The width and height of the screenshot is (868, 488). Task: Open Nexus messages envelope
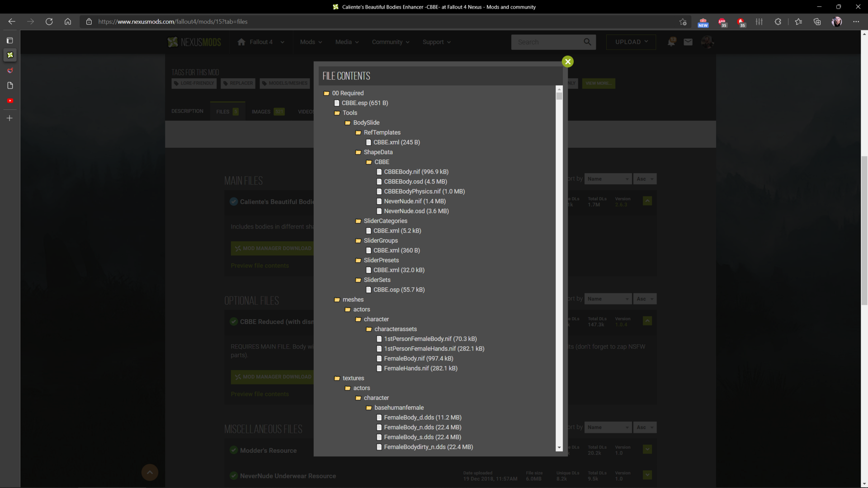coord(688,42)
